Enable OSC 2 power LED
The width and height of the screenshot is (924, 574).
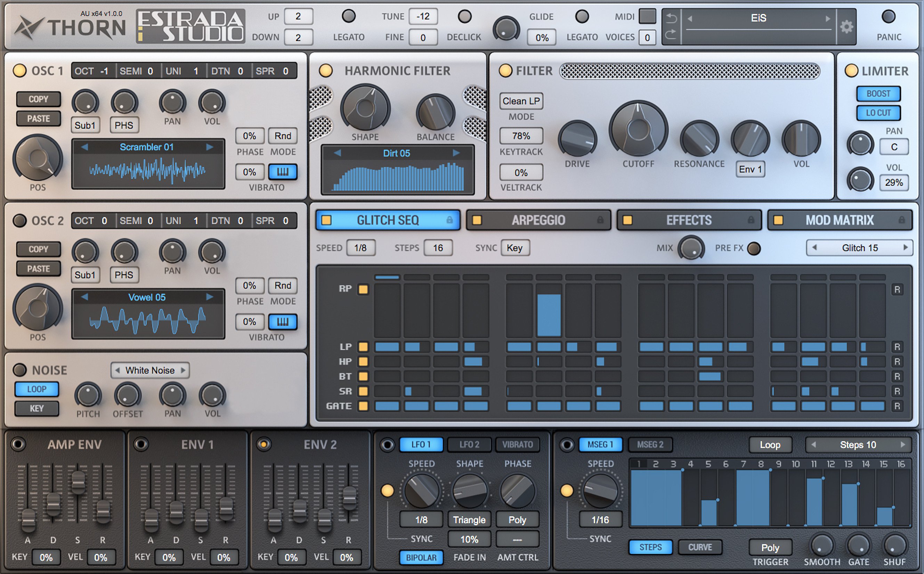click(x=20, y=221)
